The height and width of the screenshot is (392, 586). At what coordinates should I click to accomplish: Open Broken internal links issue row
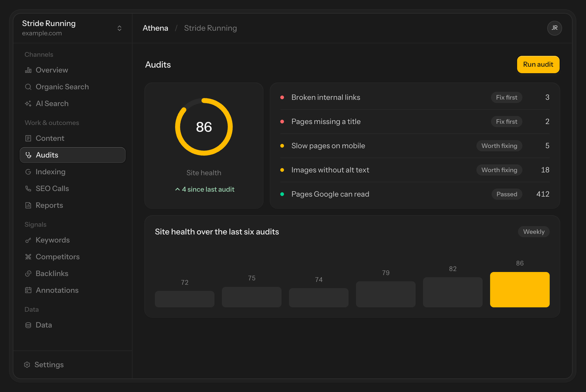pyautogui.click(x=415, y=97)
